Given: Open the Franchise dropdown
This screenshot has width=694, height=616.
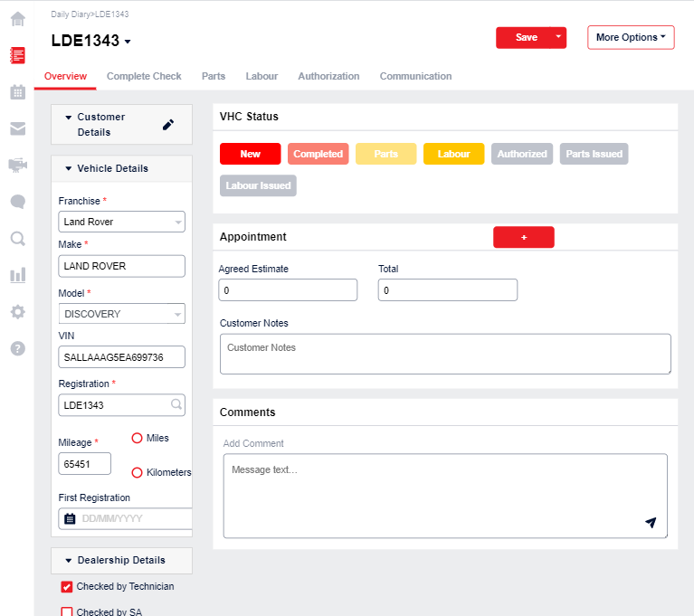Looking at the screenshot, I should pyautogui.click(x=121, y=222).
